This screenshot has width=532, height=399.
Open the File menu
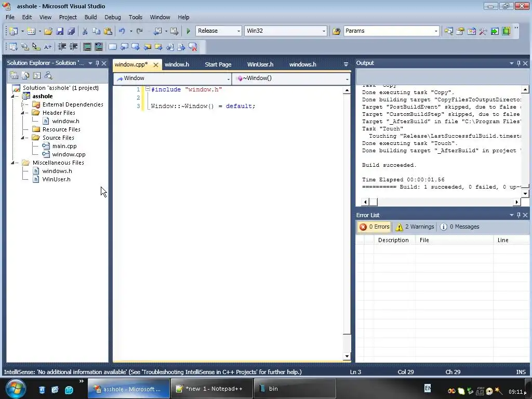click(x=10, y=17)
